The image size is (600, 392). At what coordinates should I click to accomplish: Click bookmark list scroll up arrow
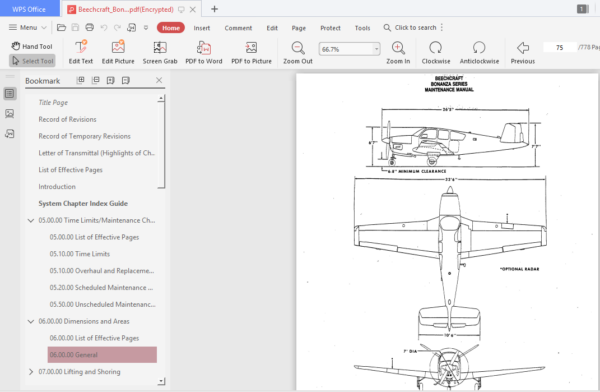coord(161,98)
